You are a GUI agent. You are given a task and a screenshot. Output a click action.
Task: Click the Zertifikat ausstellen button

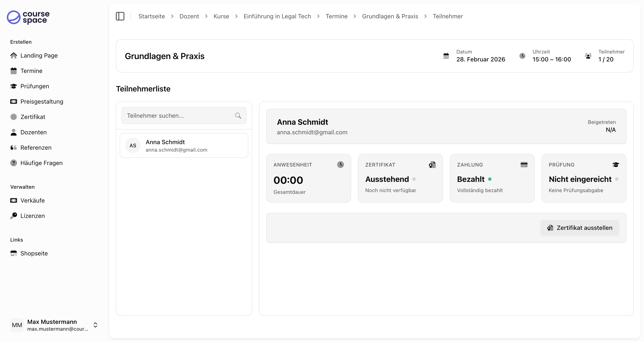579,228
